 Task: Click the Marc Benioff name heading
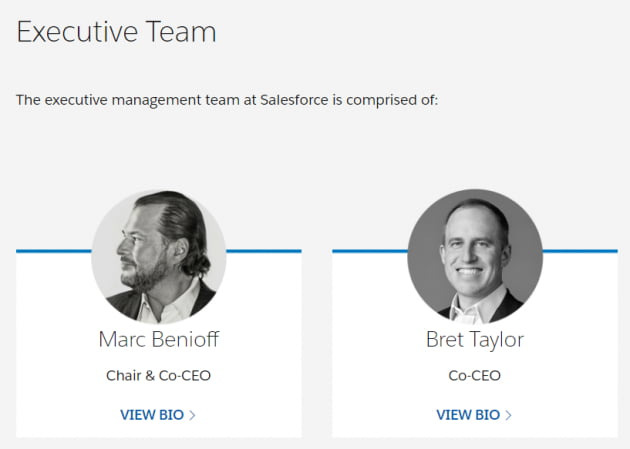[x=159, y=339]
